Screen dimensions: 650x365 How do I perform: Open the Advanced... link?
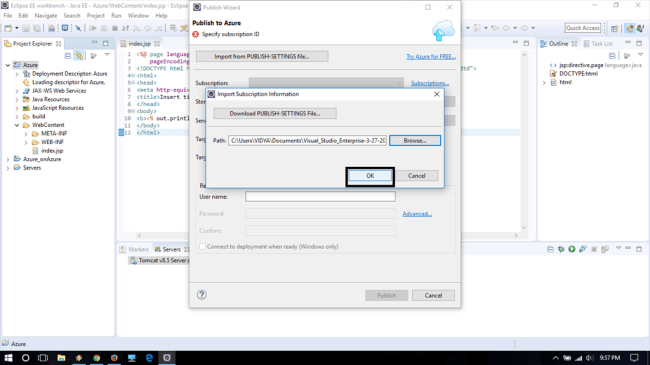click(417, 214)
